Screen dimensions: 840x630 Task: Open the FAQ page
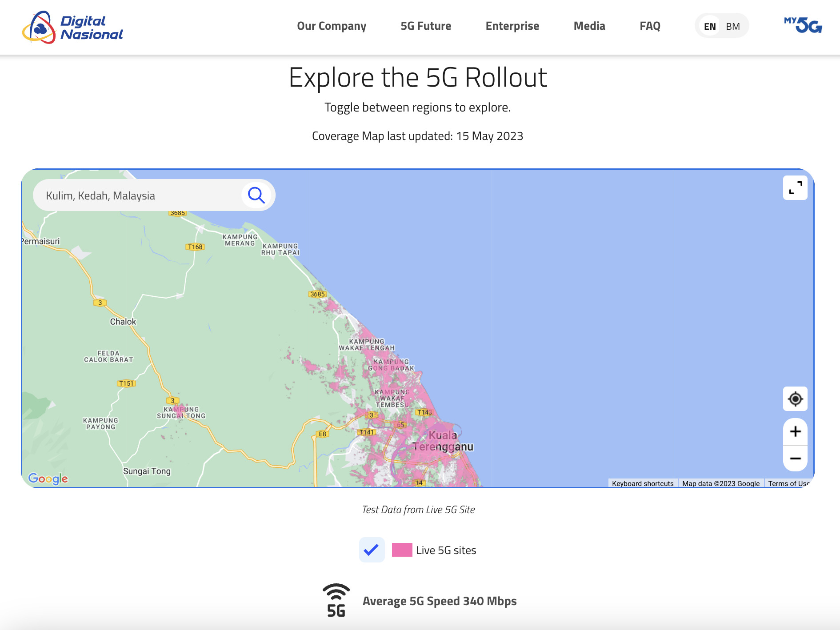[x=650, y=26]
